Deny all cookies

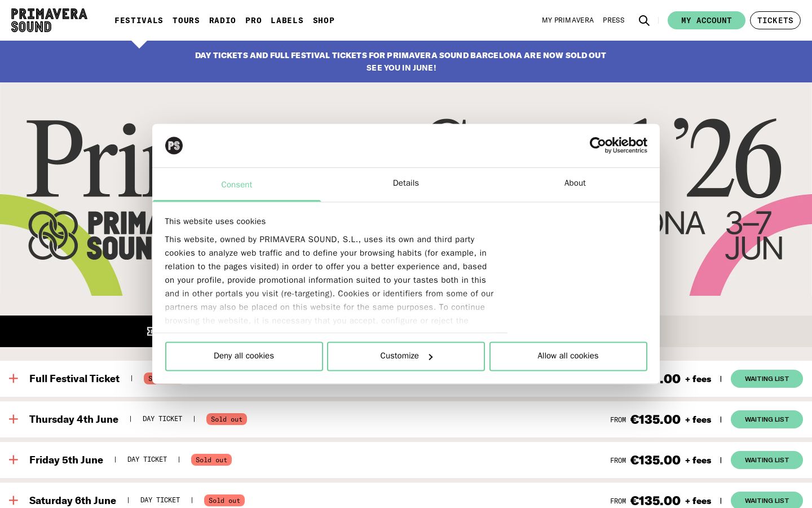click(244, 356)
